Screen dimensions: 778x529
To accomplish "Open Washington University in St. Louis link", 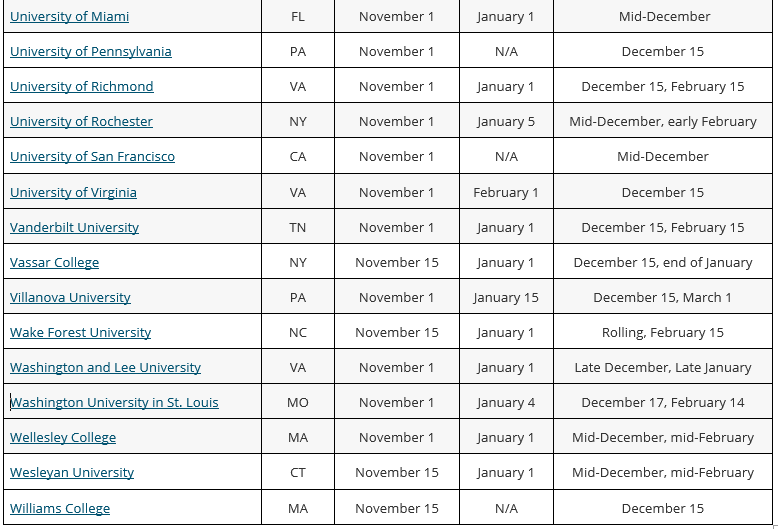I will click(114, 402).
